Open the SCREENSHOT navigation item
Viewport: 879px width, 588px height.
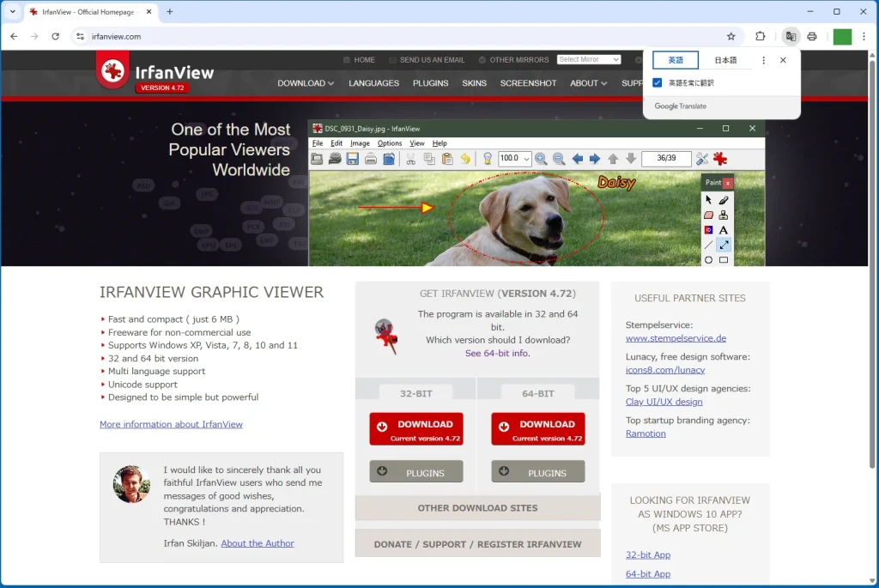pyautogui.click(x=528, y=83)
